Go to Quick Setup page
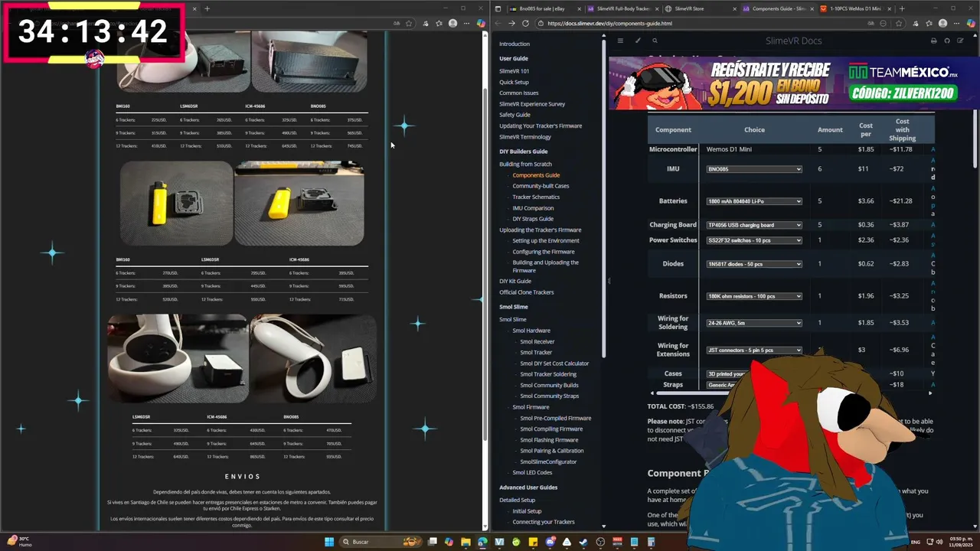The image size is (980, 551). coord(514,82)
